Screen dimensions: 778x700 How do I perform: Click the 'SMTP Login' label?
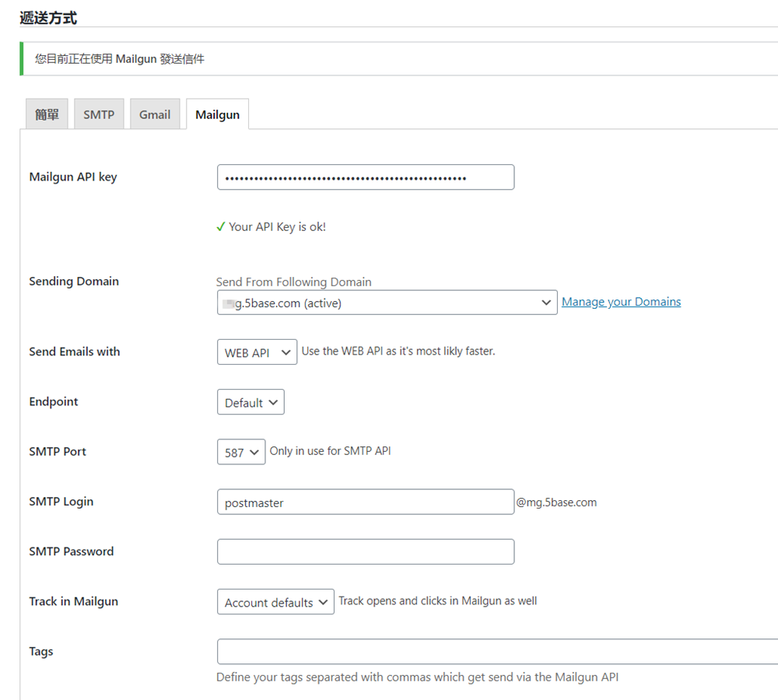61,502
